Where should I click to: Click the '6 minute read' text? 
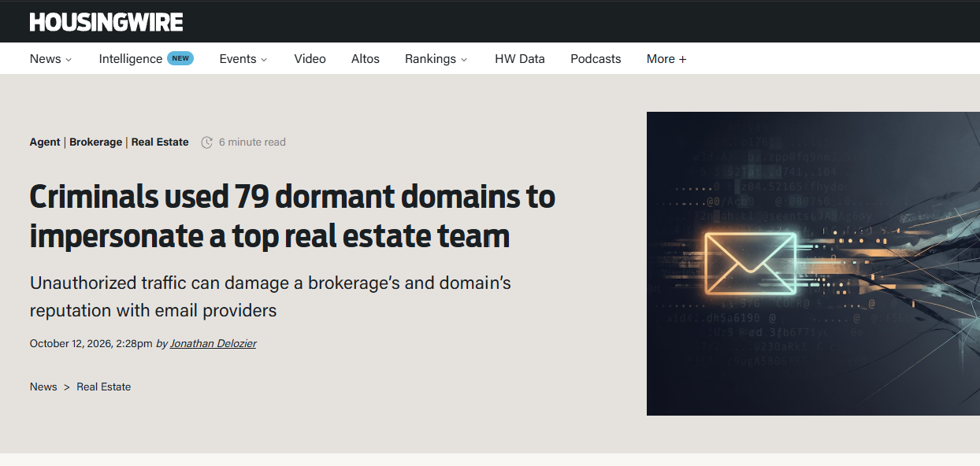pos(252,142)
